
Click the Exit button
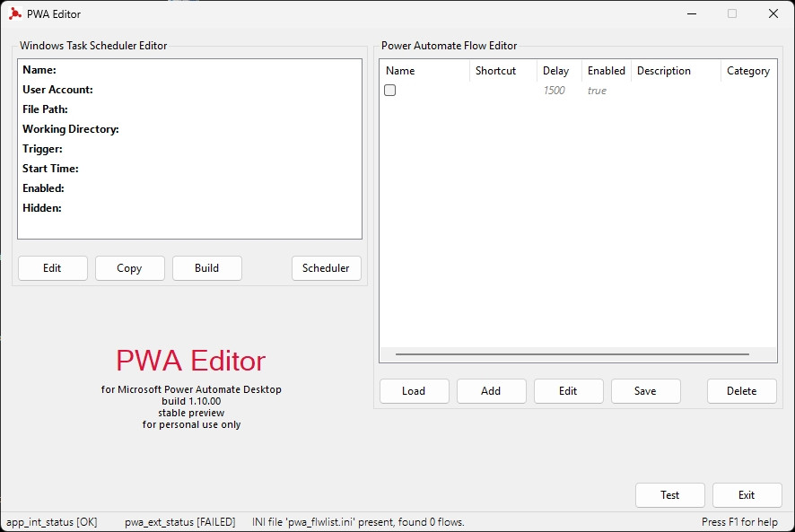point(747,495)
